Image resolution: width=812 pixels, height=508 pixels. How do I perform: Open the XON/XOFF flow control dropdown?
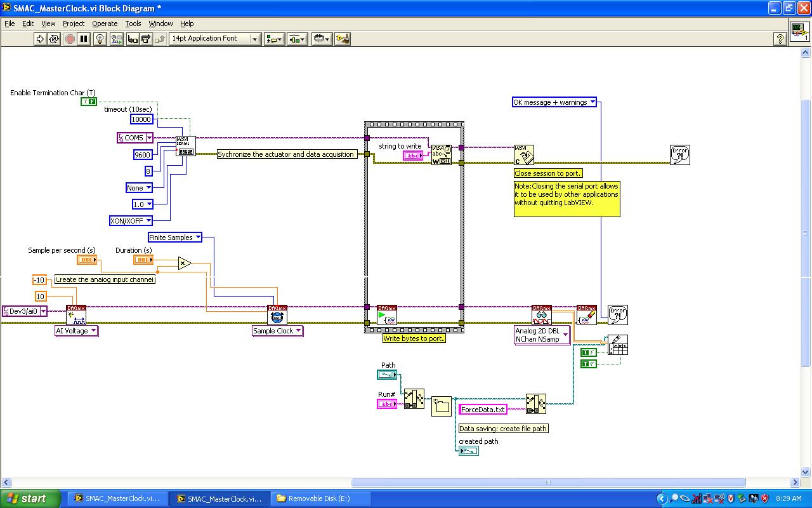pos(131,221)
